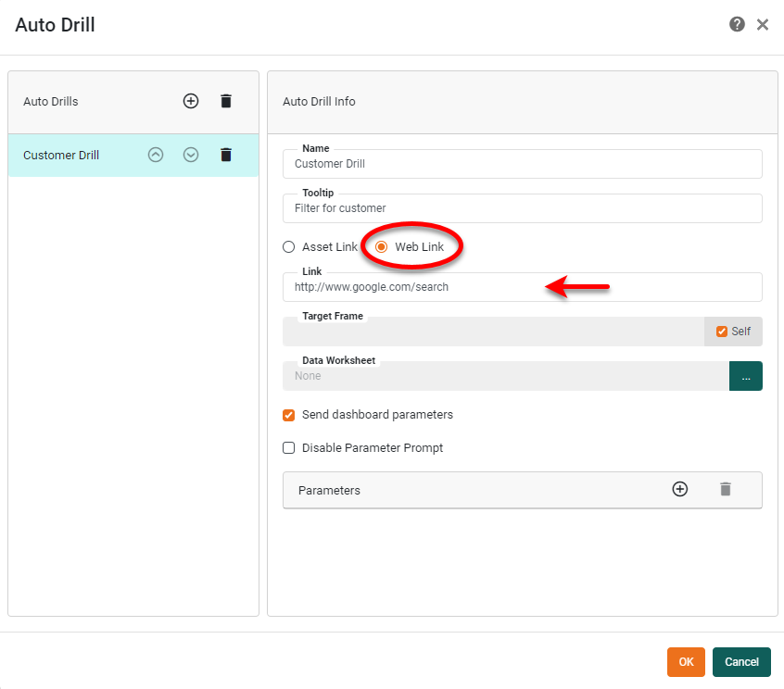Uncheck Send dashboard parameters
This screenshot has width=784, height=689.
click(x=289, y=415)
